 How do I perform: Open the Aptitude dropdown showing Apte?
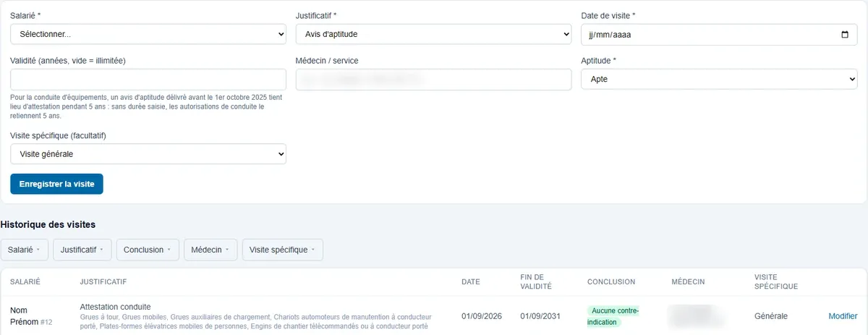pos(719,80)
